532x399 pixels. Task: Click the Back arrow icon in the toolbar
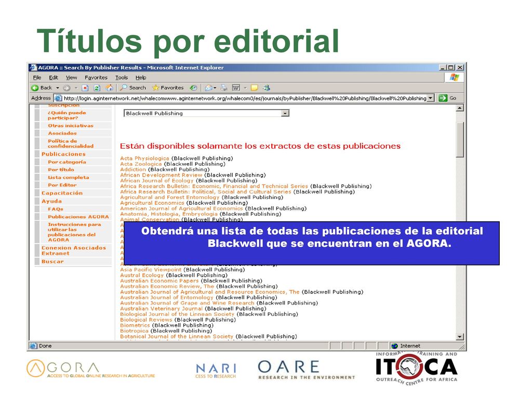coord(35,88)
